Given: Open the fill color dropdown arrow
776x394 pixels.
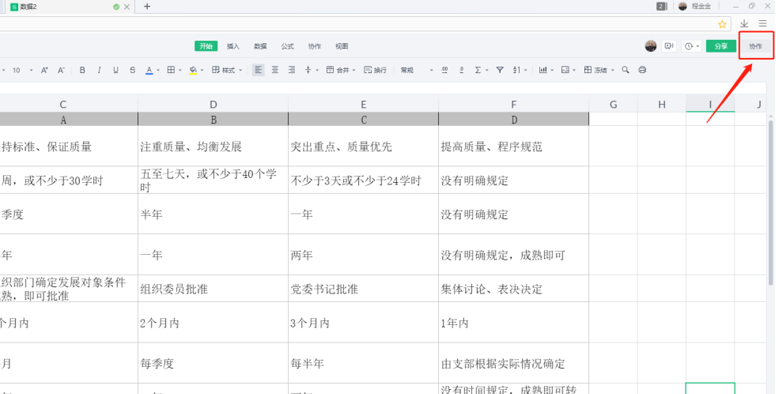Looking at the screenshot, I should pos(202,70).
